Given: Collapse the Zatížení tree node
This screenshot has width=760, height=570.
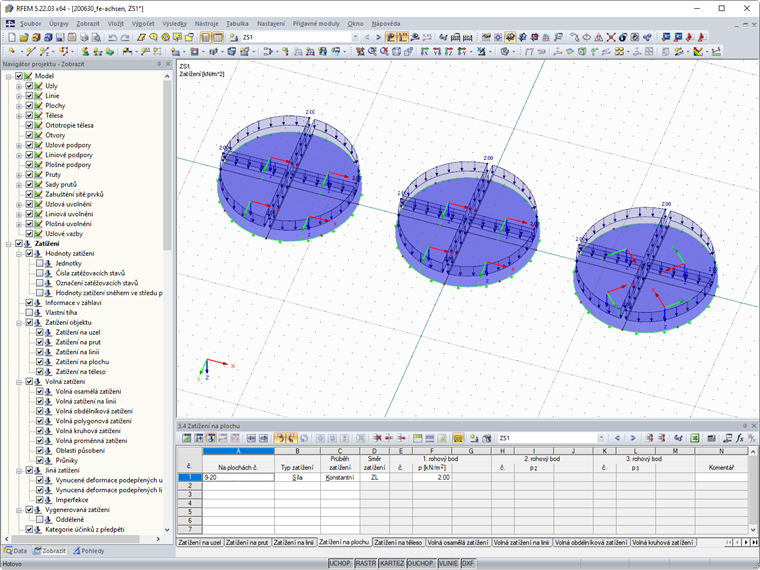Looking at the screenshot, I should (x=9, y=244).
